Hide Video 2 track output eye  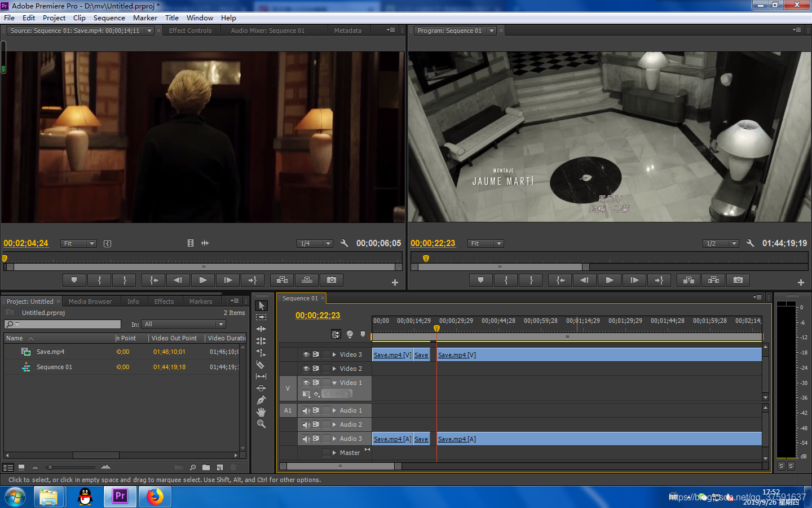click(x=306, y=369)
